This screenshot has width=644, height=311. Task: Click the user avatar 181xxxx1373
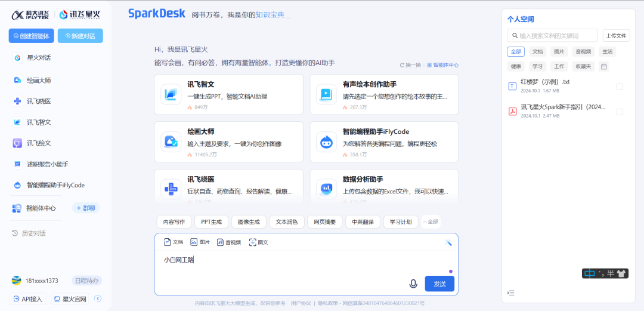[x=17, y=281]
